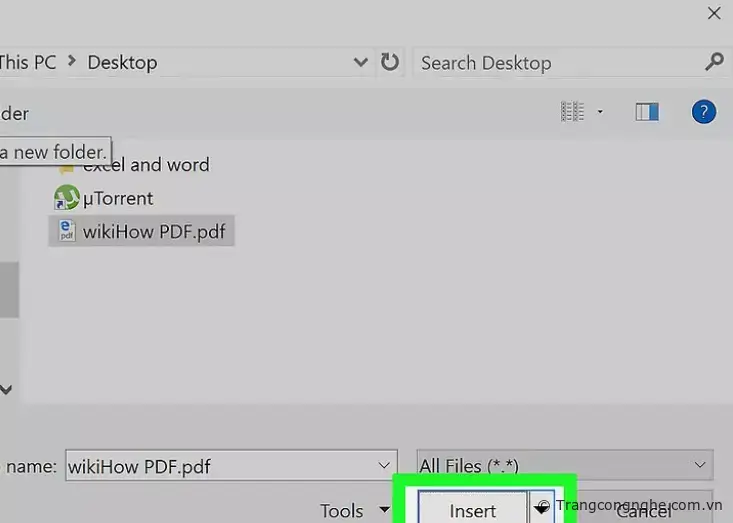Image resolution: width=733 pixels, height=523 pixels.
Task: Expand the address bar history dropdown
Action: tap(361, 62)
